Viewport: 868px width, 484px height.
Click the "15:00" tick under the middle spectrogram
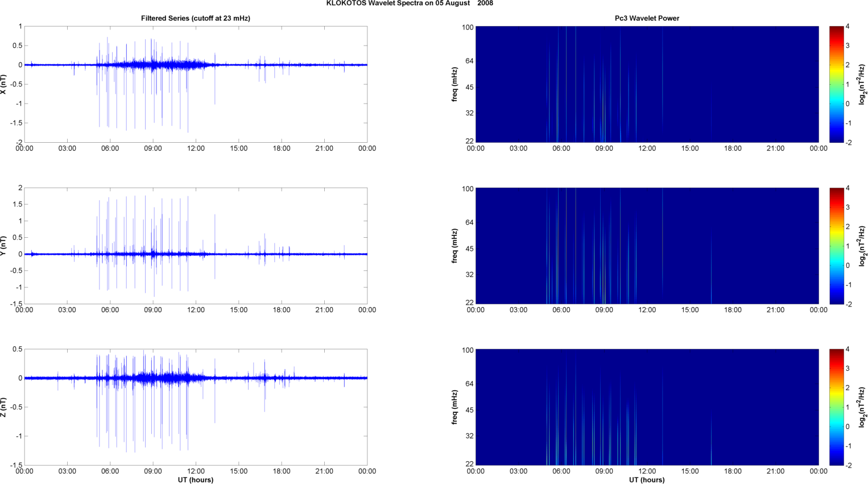coord(690,310)
